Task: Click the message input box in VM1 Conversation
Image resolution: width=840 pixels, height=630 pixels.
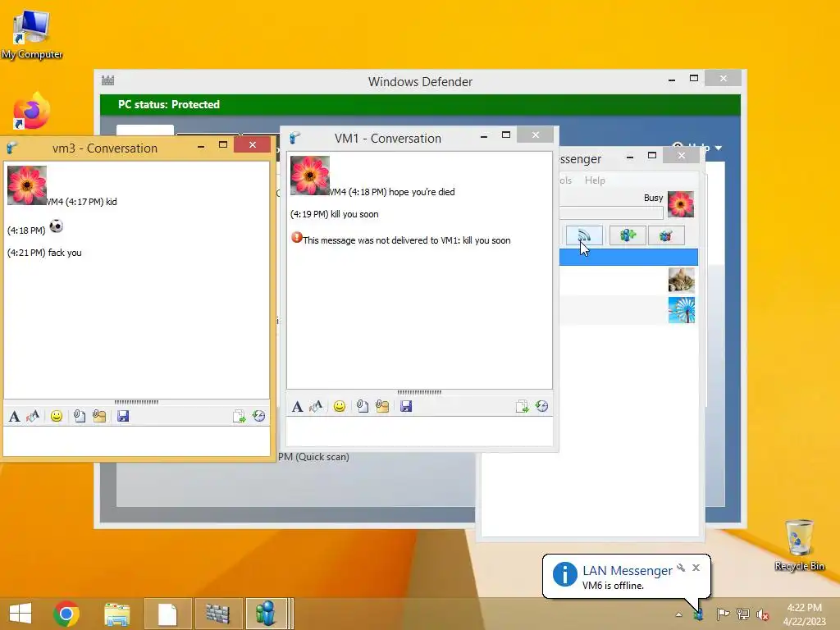Action: (419, 431)
